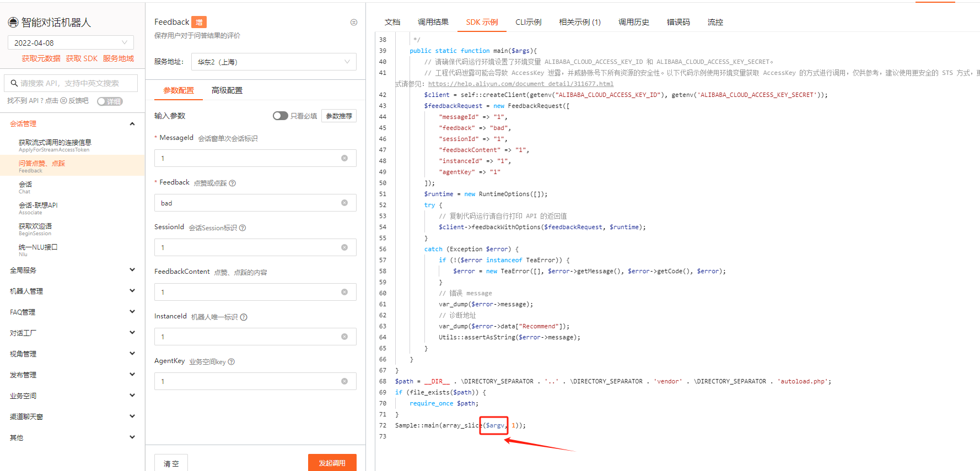This screenshot has height=471, width=980.
Task: Open the help tooltip for InstanceId
Action: 244,317
